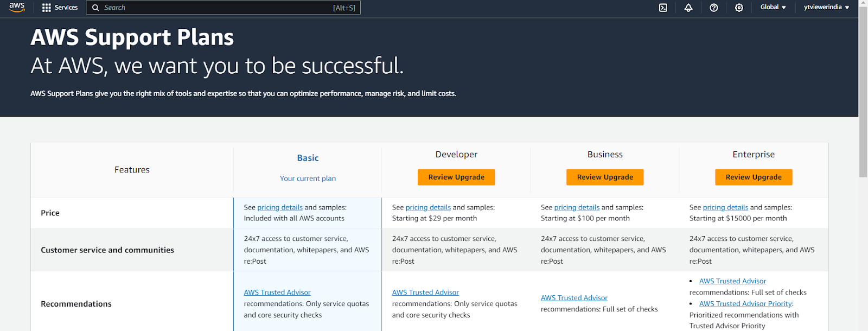Open pricing details link in Developer column

[x=428, y=207]
